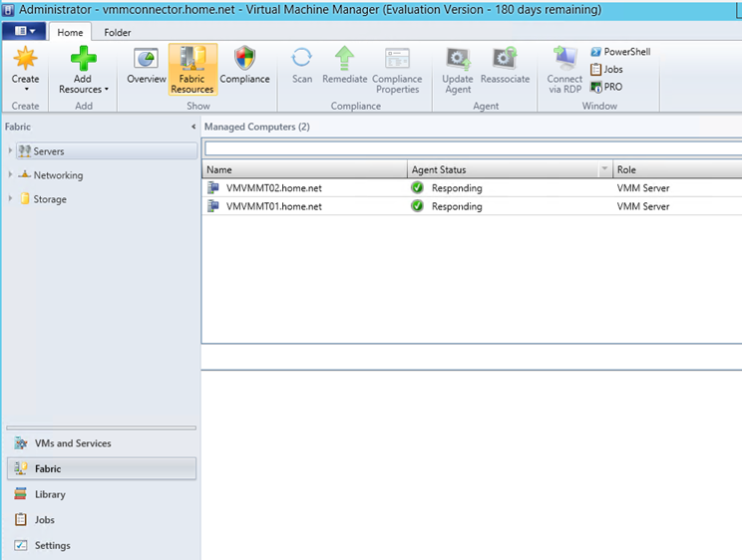Click the VMVMMT01.home.net server icon
The image size is (742, 560).
(213, 206)
